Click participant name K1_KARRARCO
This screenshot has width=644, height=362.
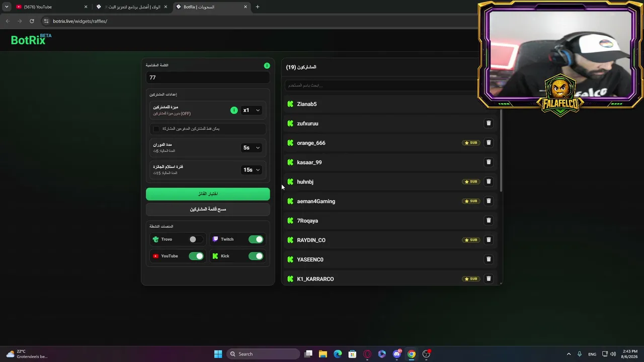pos(315,279)
